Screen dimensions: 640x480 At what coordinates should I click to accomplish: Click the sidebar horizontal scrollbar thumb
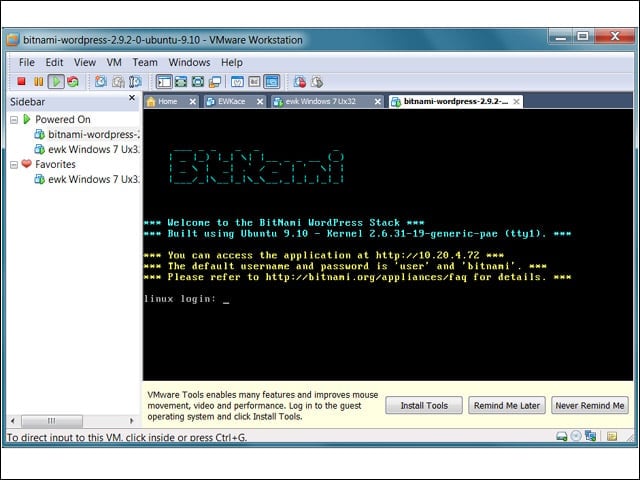point(52,420)
